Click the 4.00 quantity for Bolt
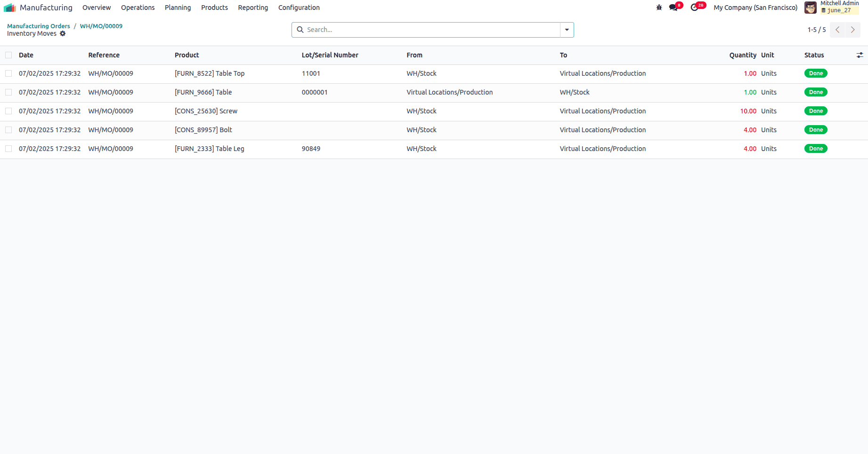868x454 pixels. (x=750, y=130)
